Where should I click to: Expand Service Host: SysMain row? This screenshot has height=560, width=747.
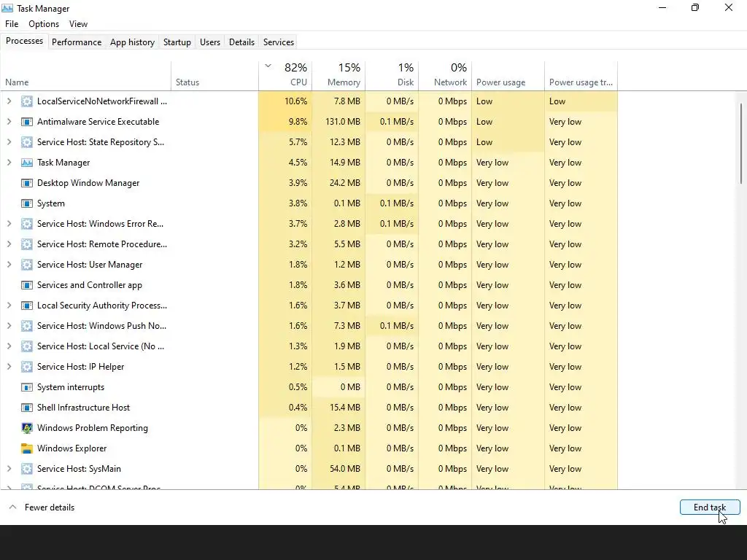point(9,469)
